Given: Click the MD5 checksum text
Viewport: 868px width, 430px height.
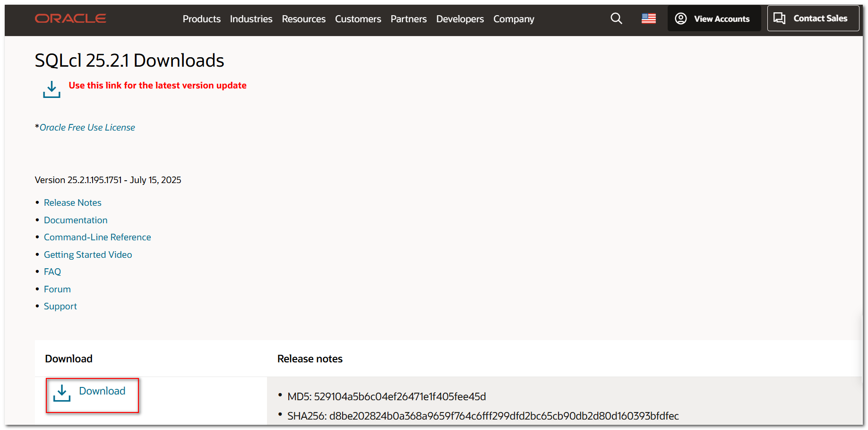Looking at the screenshot, I should 387,396.
